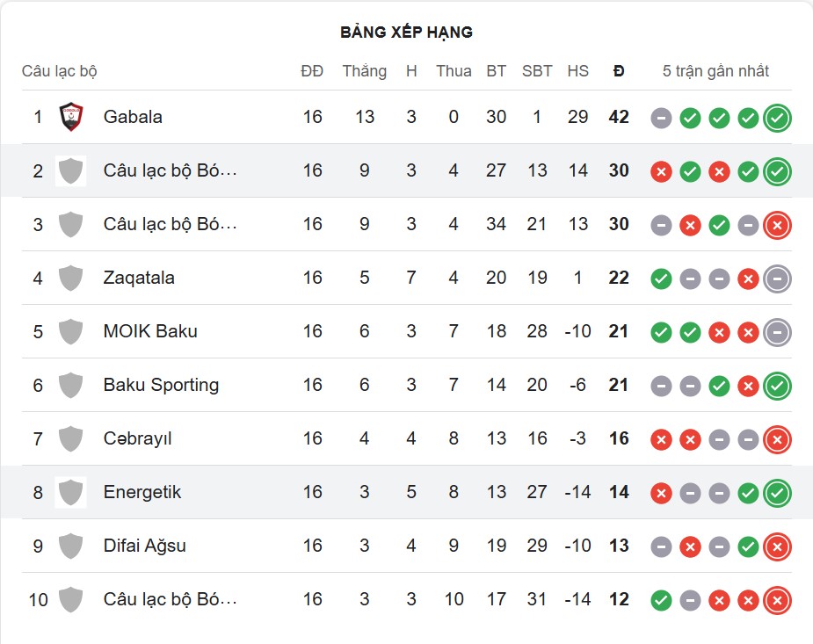The height and width of the screenshot is (644, 813).
Task: Click Cəbrayıl's latest loss result icon
Action: point(777,439)
